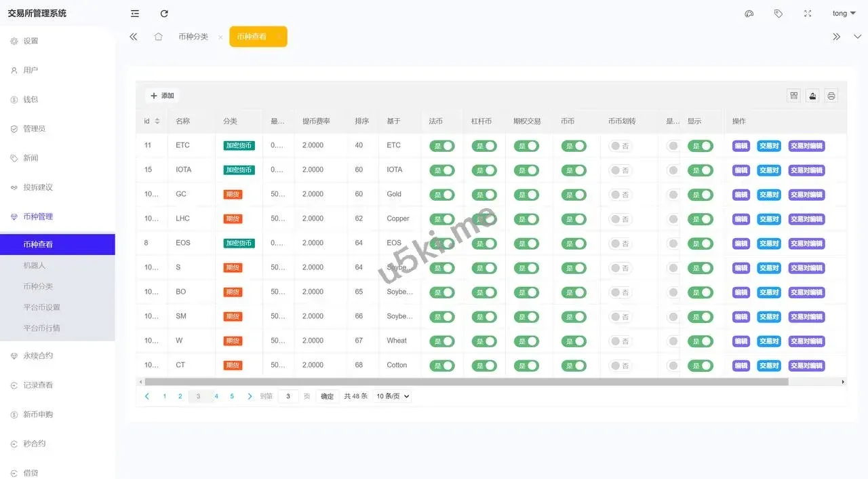The height and width of the screenshot is (479, 868).
Task: Go to home tab via house icon
Action: tap(158, 37)
